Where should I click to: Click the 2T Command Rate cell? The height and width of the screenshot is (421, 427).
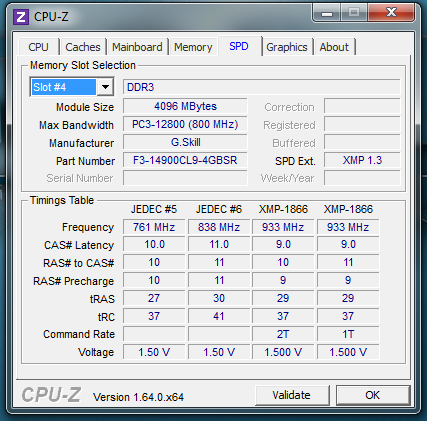(283, 334)
